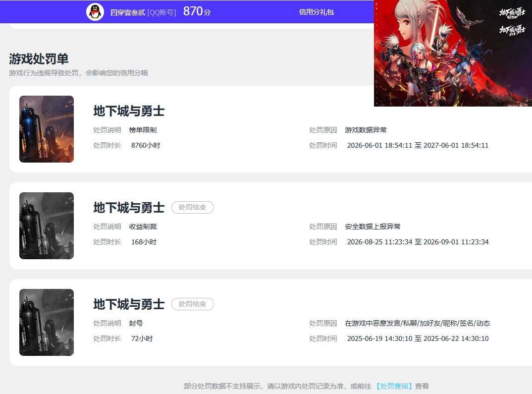The image size is (532, 394).
Task: Click the 封号 penalty description
Action: [x=136, y=324]
